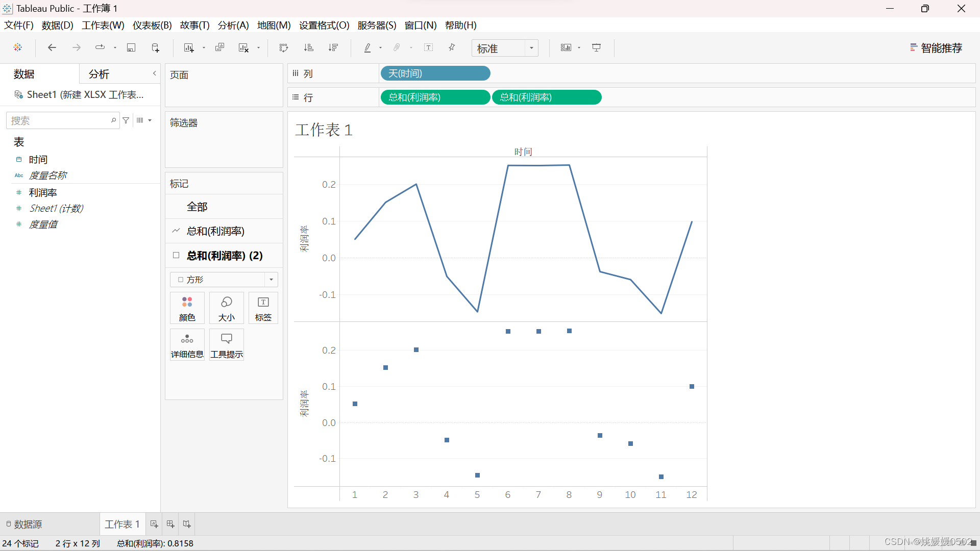Collapse the data pane with chevron
980x551 pixels.
(x=154, y=73)
